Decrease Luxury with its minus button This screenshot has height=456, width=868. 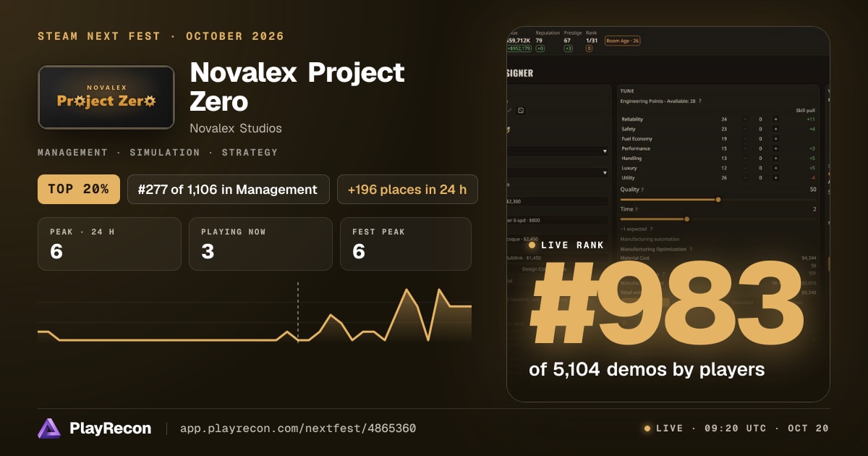click(x=744, y=168)
